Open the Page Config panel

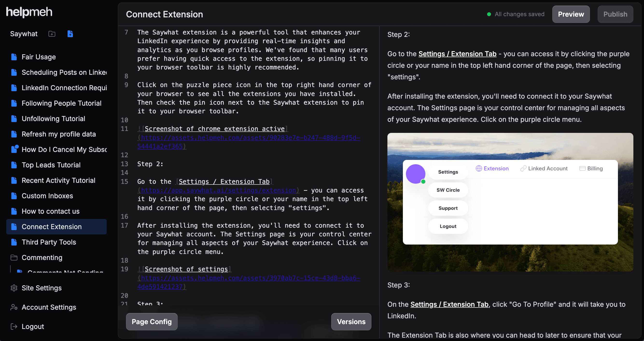tap(152, 321)
